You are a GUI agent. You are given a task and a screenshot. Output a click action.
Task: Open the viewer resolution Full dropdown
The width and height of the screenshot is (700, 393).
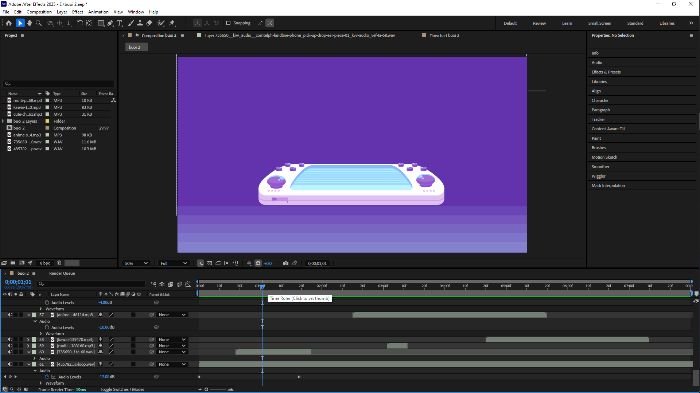173,263
